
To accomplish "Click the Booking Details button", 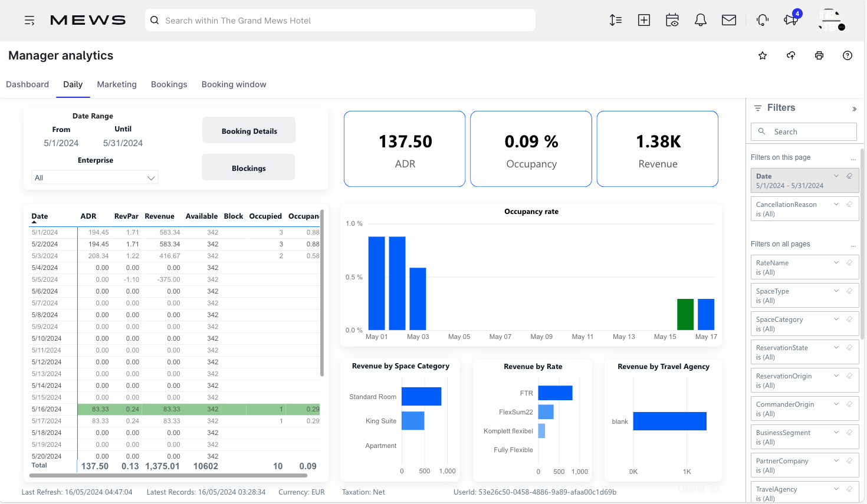I will point(248,130).
